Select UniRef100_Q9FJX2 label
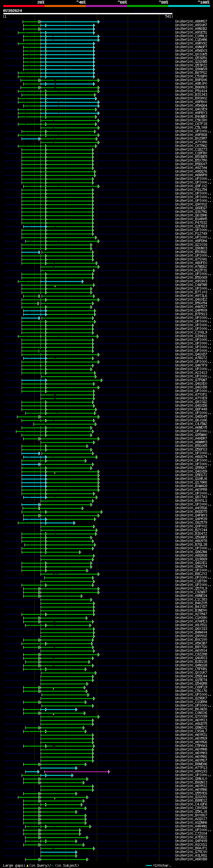The height and width of the screenshot is (868, 213). click(x=191, y=186)
